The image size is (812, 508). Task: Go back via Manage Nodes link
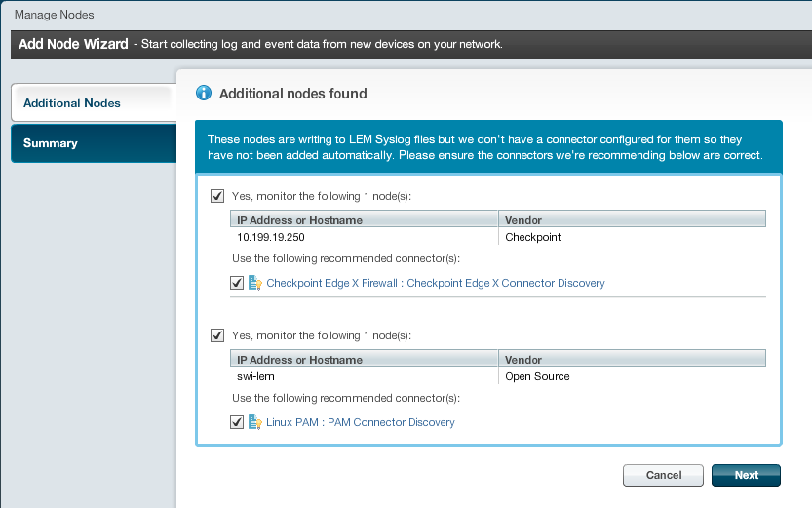[x=54, y=15]
